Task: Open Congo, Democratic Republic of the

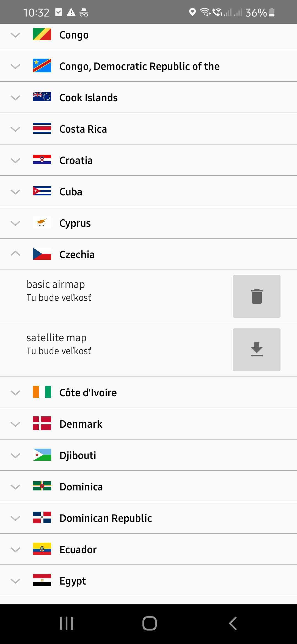Action: point(139,66)
